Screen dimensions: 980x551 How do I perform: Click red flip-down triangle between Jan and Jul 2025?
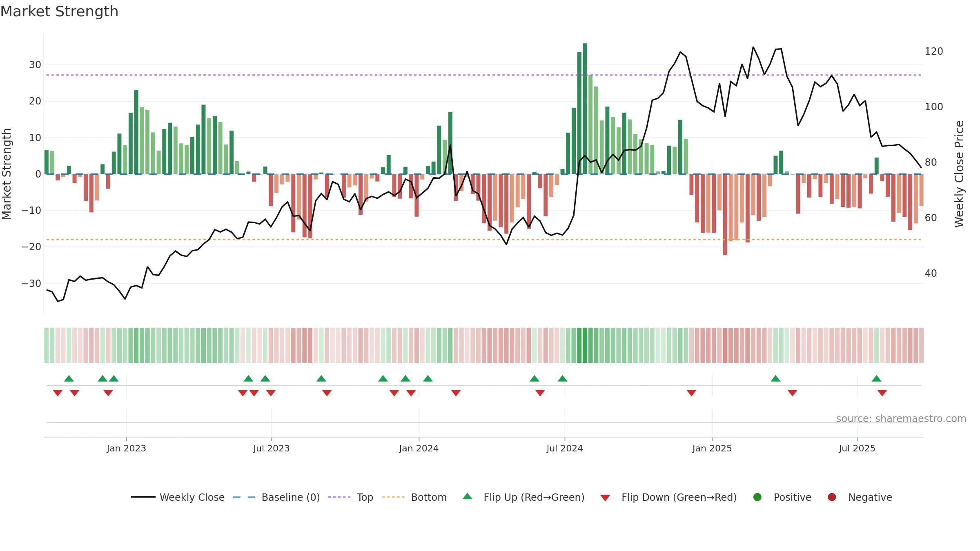(793, 393)
